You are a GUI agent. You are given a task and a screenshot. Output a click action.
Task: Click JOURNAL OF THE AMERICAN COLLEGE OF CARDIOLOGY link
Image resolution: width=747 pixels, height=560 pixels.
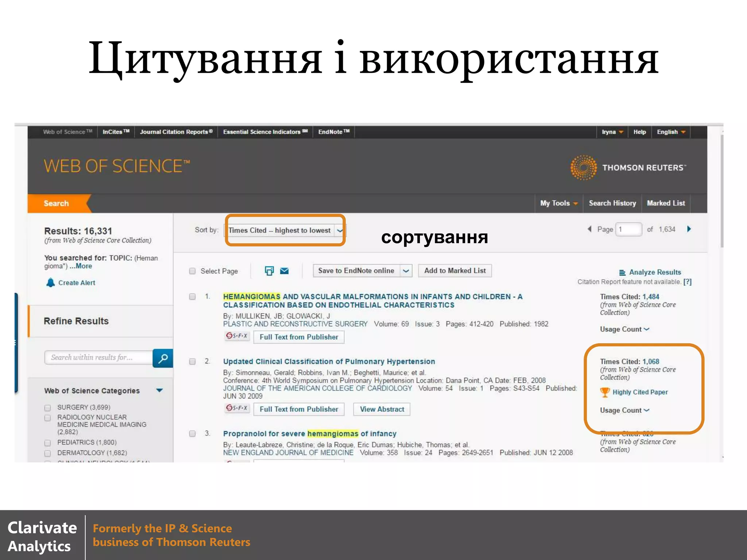point(317,388)
